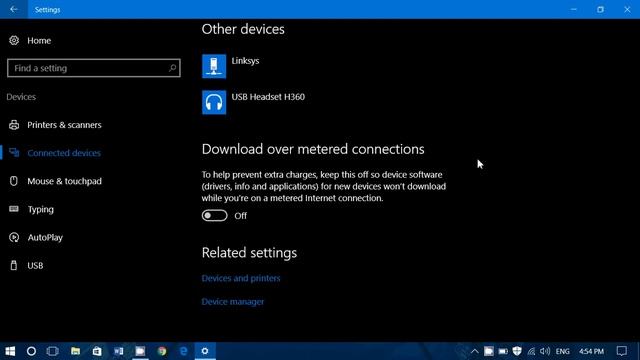Click the Connected devices icon

click(x=14, y=153)
